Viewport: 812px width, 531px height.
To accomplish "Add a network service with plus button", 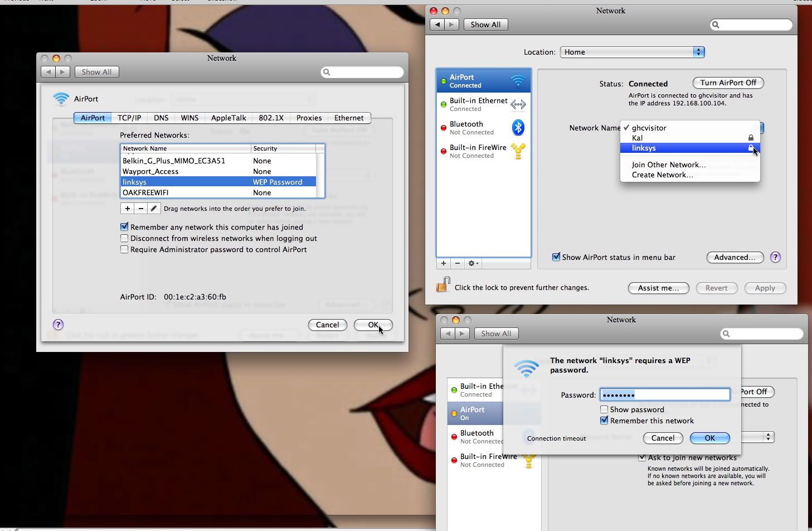I will tap(444, 263).
